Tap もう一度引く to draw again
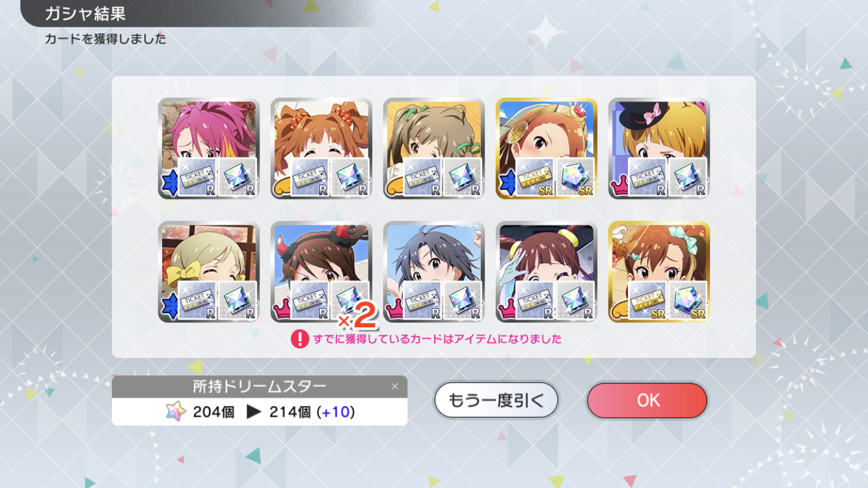The image size is (868, 488). pos(496,400)
